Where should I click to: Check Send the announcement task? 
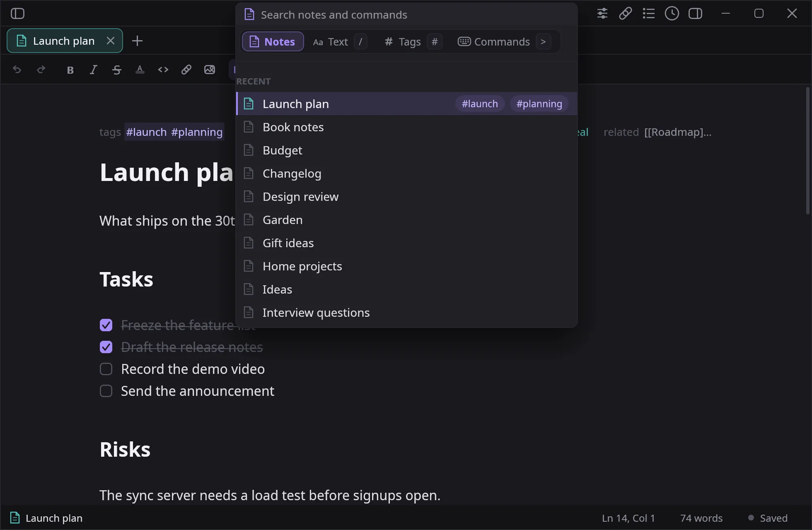point(106,391)
